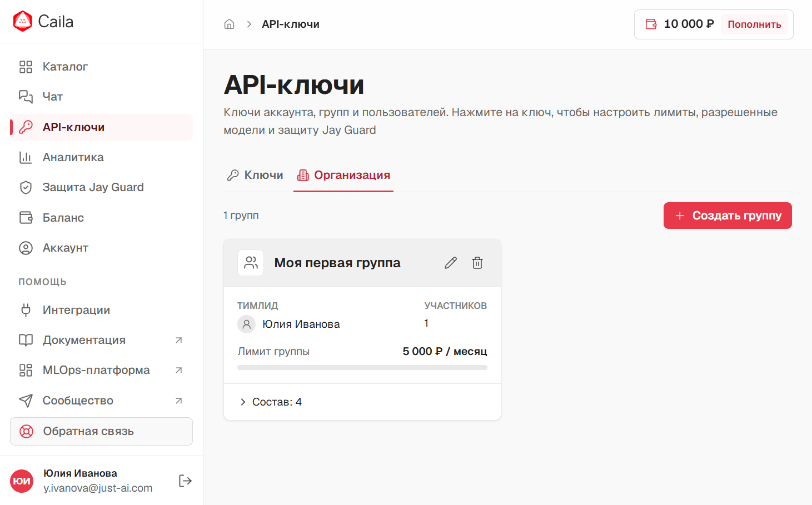Open the Сообщество link

pyautogui.click(x=101, y=401)
